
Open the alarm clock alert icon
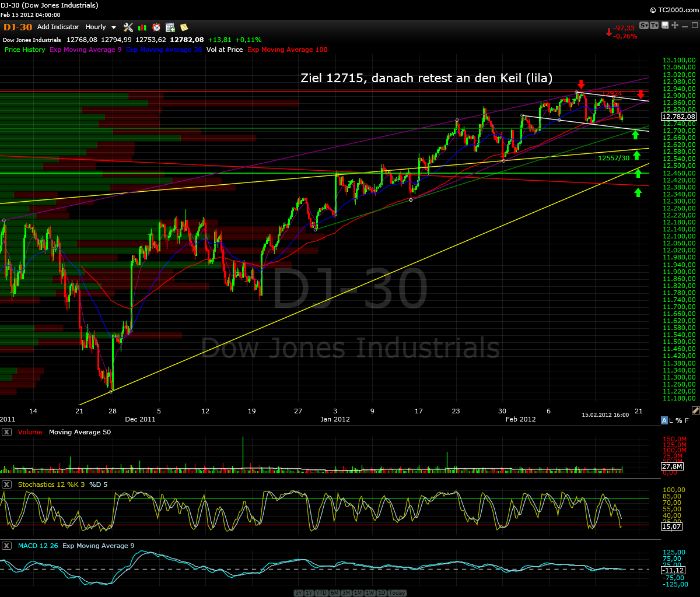click(156, 27)
